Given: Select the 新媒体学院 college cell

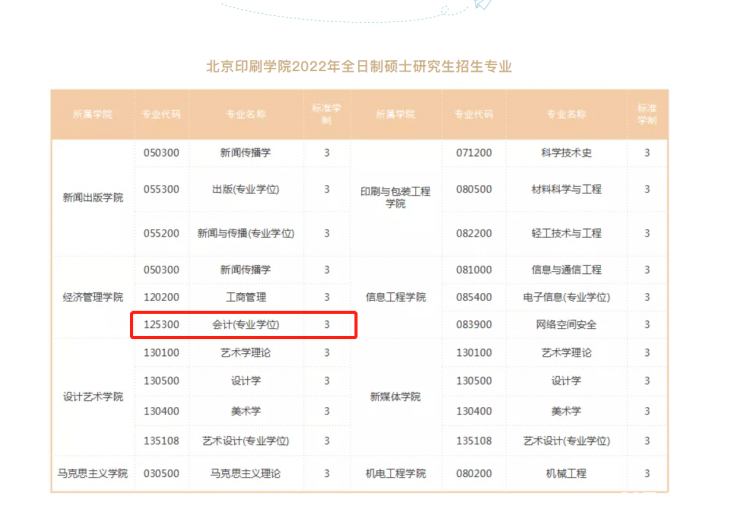Looking at the screenshot, I should (396, 396).
